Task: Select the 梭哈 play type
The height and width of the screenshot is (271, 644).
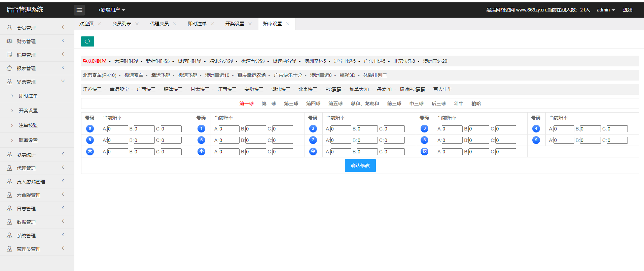Action: pyautogui.click(x=476, y=103)
